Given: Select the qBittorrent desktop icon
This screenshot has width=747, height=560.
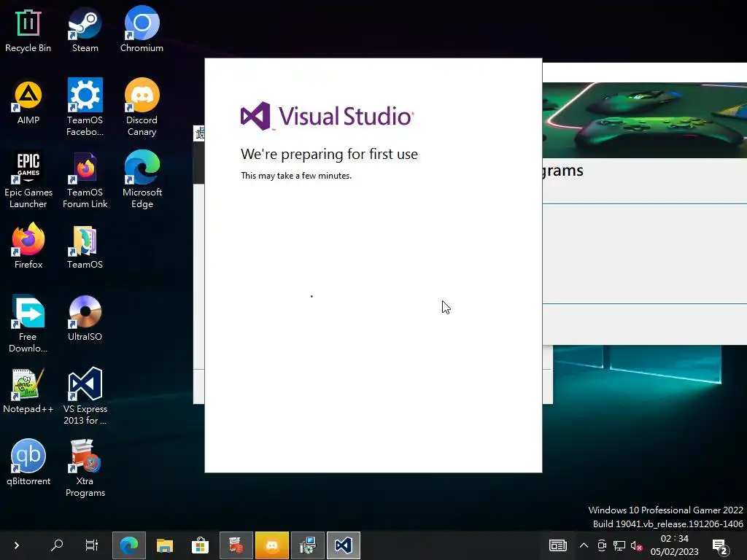Looking at the screenshot, I should [x=28, y=463].
